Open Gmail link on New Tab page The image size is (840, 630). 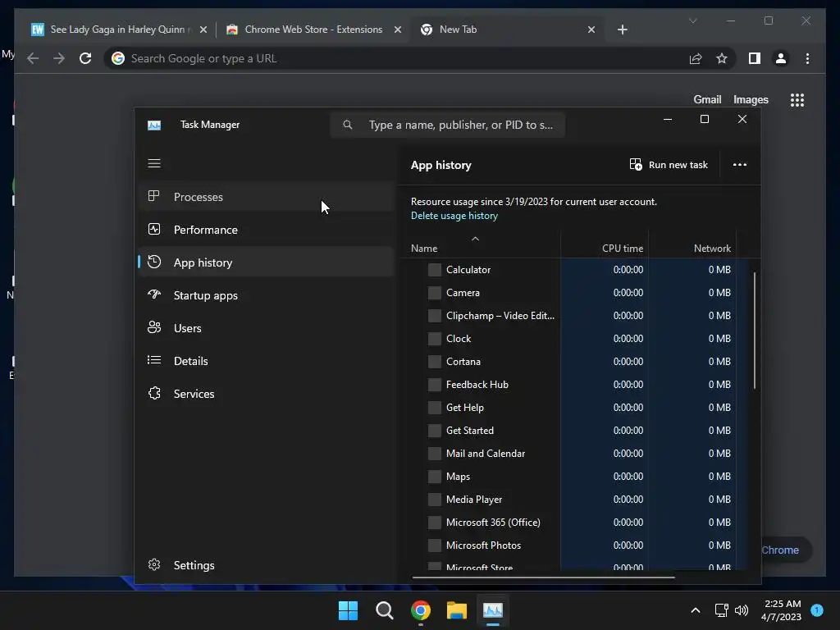(x=707, y=99)
